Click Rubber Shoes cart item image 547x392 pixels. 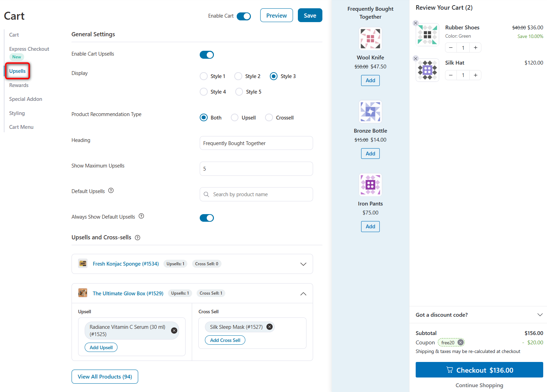(x=427, y=35)
